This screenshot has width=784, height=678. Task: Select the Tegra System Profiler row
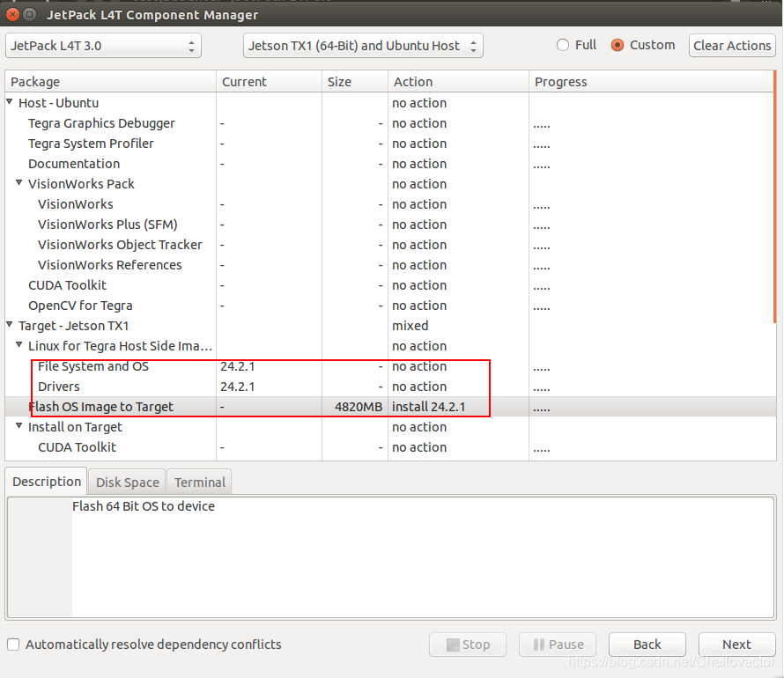[x=389, y=144]
